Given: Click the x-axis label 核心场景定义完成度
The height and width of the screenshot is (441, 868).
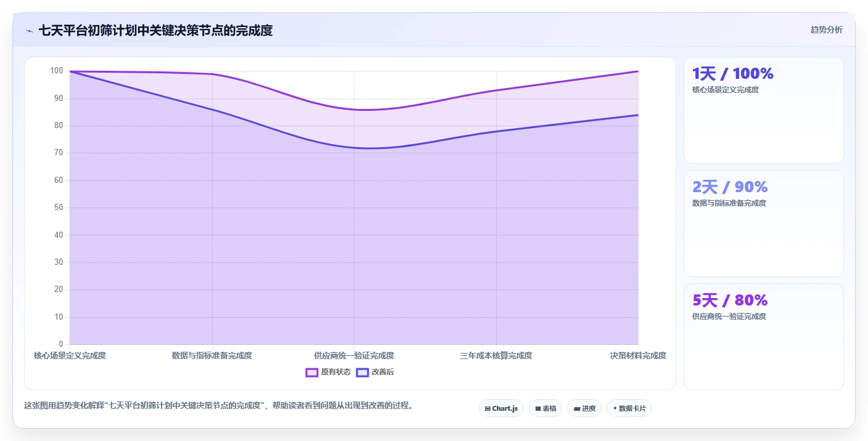Looking at the screenshot, I should tap(70, 356).
